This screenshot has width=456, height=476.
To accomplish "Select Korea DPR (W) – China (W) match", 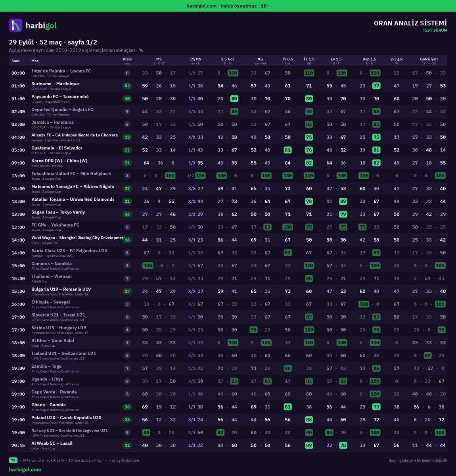I will [59, 161].
